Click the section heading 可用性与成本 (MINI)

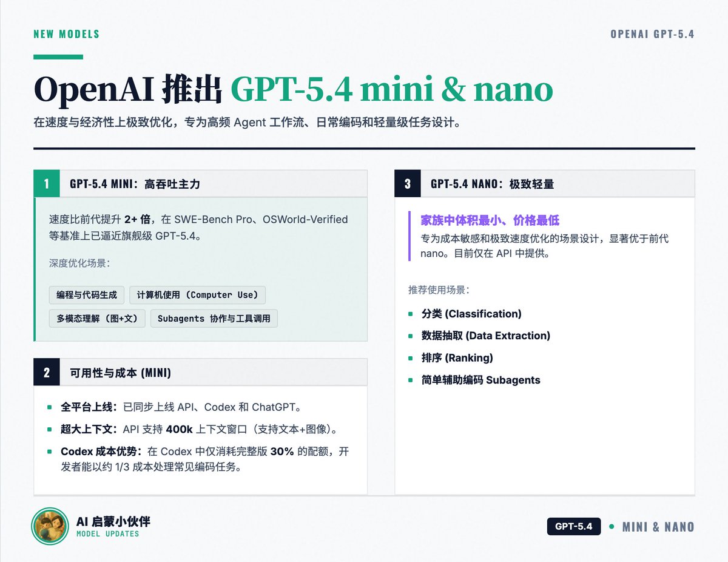point(121,373)
